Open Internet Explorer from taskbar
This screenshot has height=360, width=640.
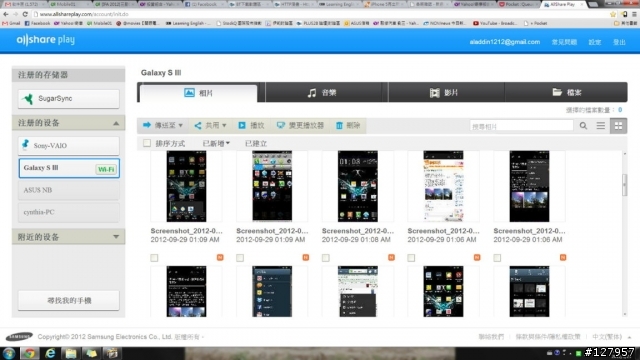50,353
